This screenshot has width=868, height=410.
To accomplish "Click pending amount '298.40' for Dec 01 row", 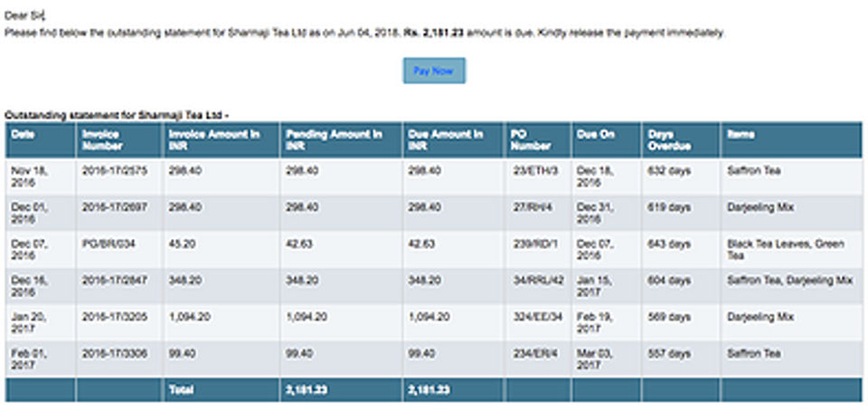I will (x=302, y=208).
